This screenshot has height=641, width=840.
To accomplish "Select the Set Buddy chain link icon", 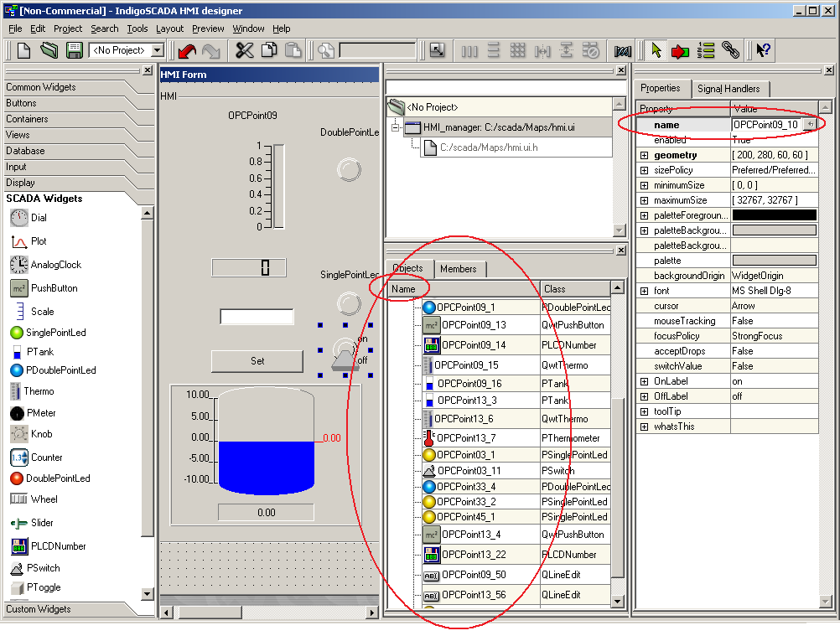I will [730, 51].
